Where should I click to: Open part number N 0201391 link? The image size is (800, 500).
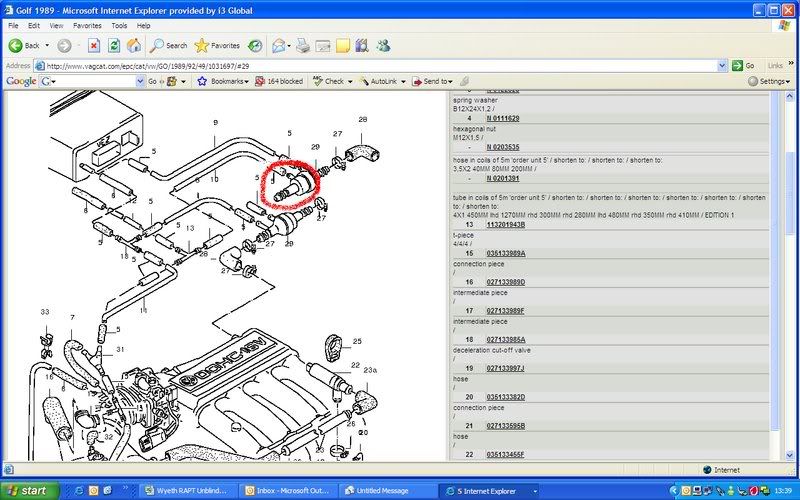coord(503,179)
